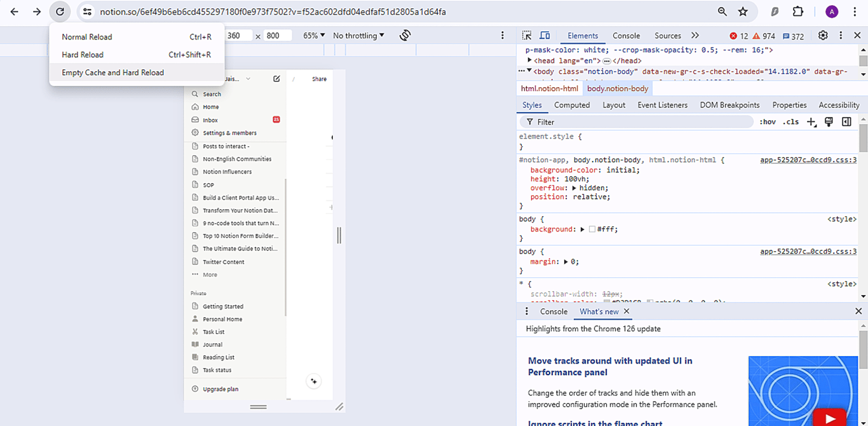The width and height of the screenshot is (868, 426).
Task: Click the new style rule plus icon
Action: (x=811, y=122)
